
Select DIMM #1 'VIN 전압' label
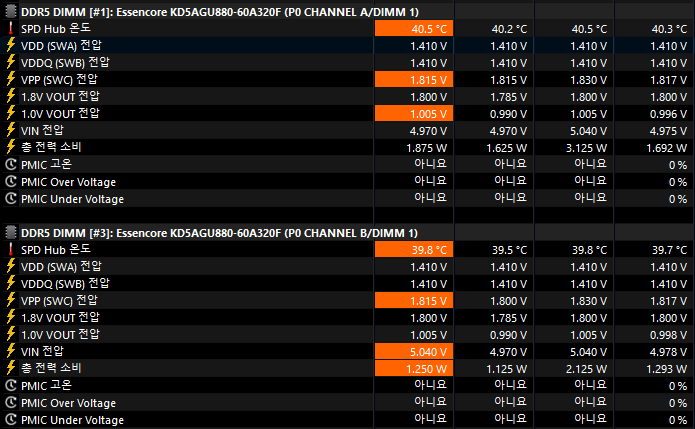pos(42,130)
